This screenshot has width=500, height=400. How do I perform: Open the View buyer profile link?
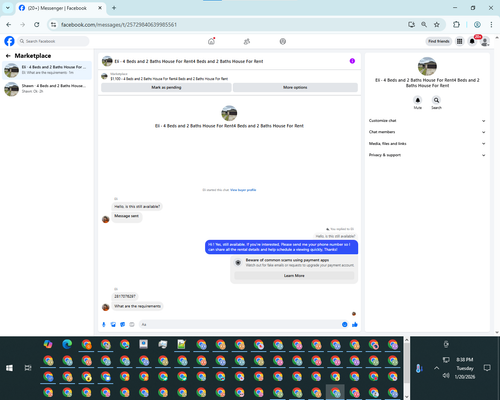[243, 190]
